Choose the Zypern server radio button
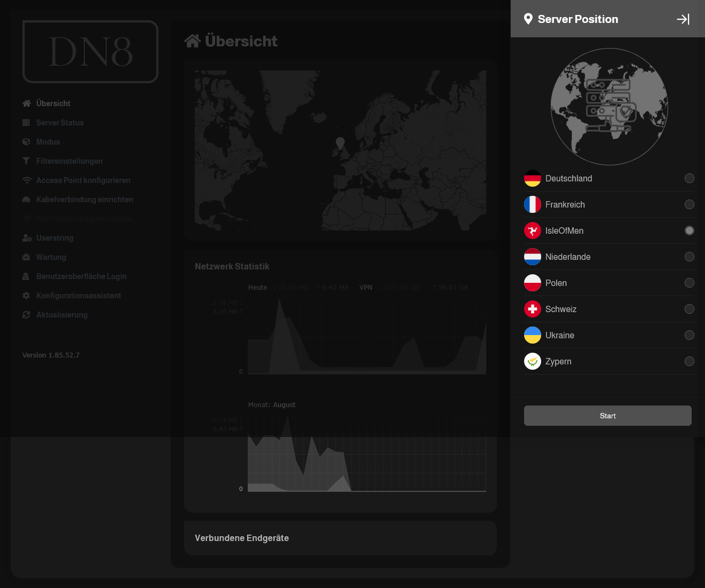This screenshot has height=588, width=705. pyautogui.click(x=689, y=361)
